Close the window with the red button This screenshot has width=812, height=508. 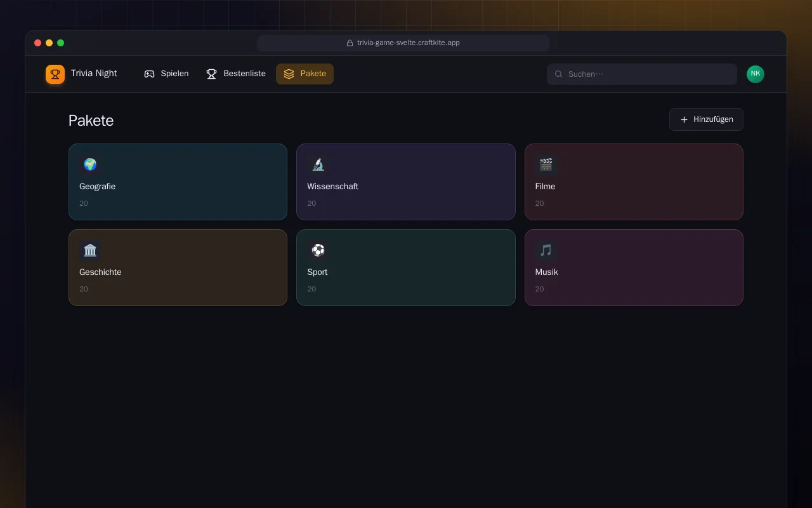click(x=37, y=43)
